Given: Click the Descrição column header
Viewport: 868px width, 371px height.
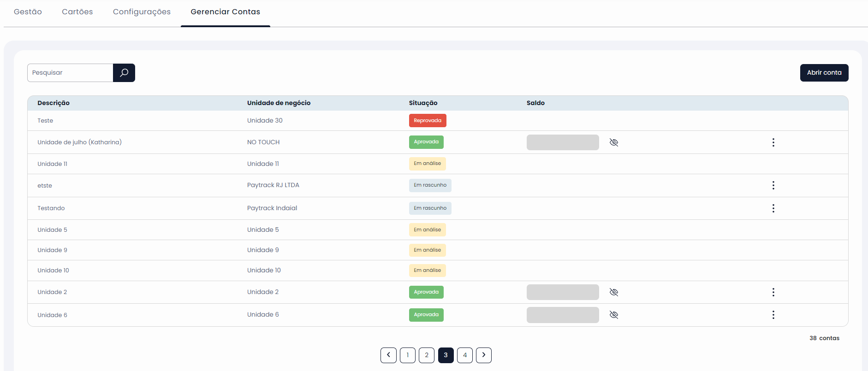Looking at the screenshot, I should pos(54,103).
